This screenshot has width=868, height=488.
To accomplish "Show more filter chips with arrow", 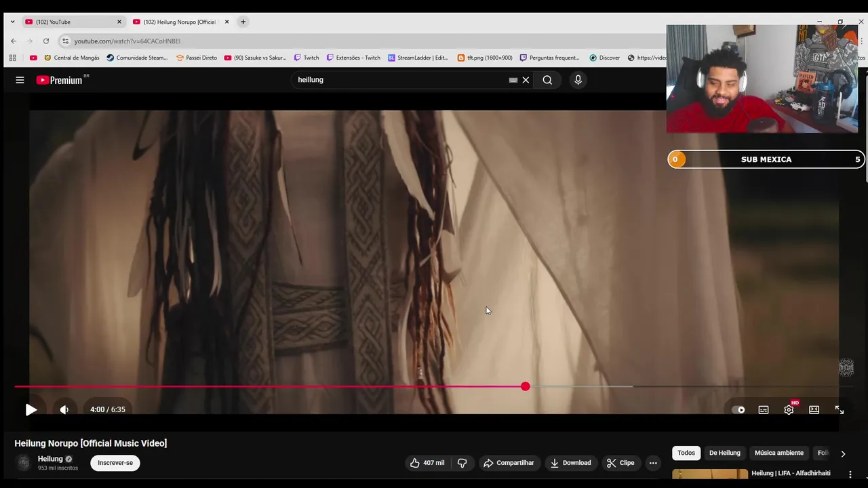I will [843, 453].
